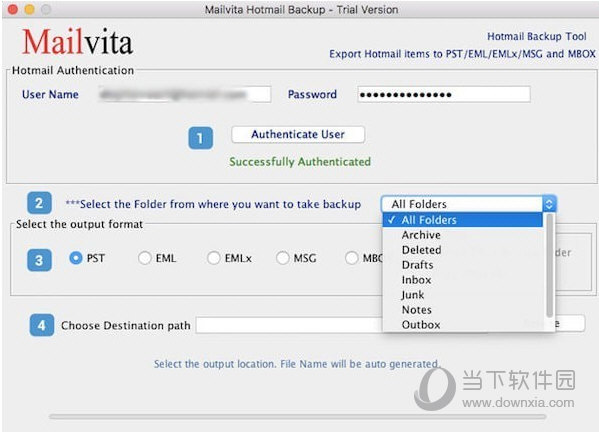Select the PST output format
The image size is (599, 432).
76,258
